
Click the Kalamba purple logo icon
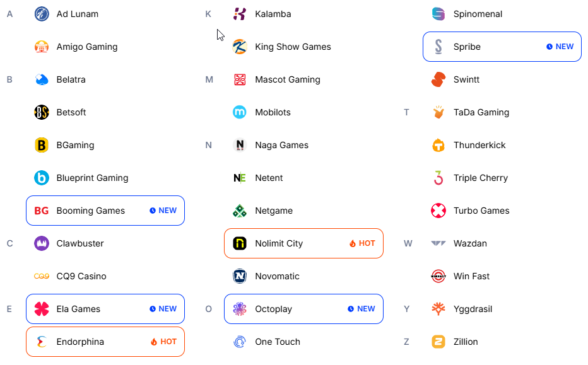coord(240,14)
